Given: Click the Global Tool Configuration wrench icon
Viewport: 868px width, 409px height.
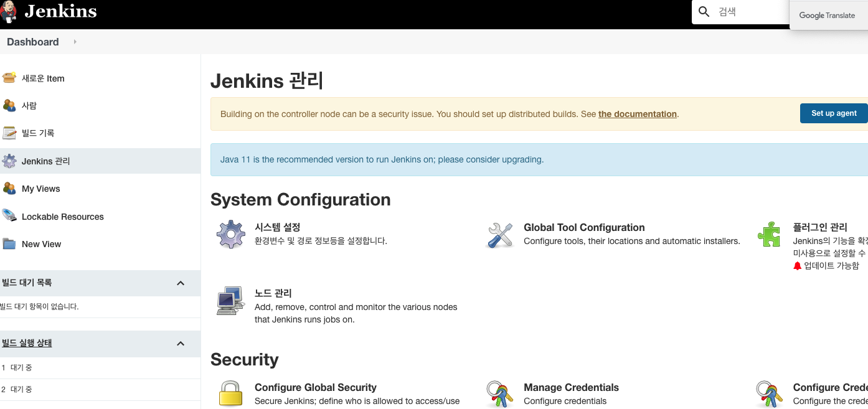Looking at the screenshot, I should tap(500, 235).
